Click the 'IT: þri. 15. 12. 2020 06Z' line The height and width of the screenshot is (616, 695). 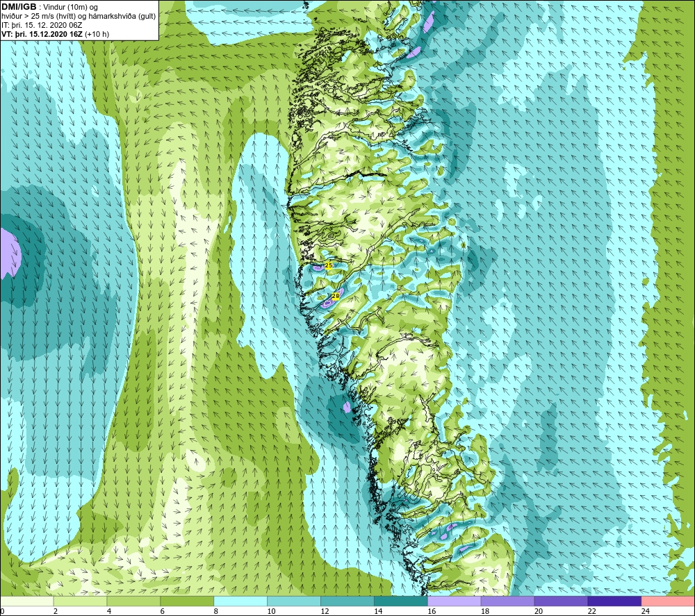click(42, 25)
